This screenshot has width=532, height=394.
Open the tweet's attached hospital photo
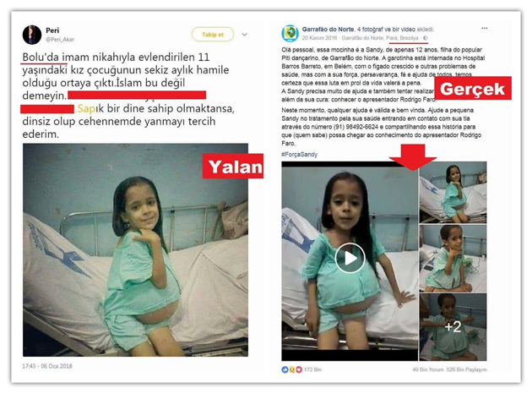pos(135,250)
